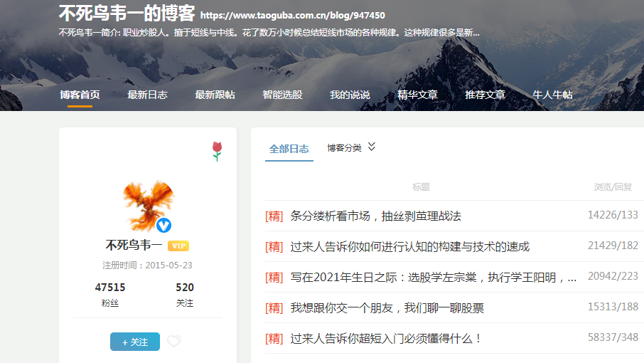Click the gold VIP badge
This screenshot has width=644, height=363.
pos(178,246)
